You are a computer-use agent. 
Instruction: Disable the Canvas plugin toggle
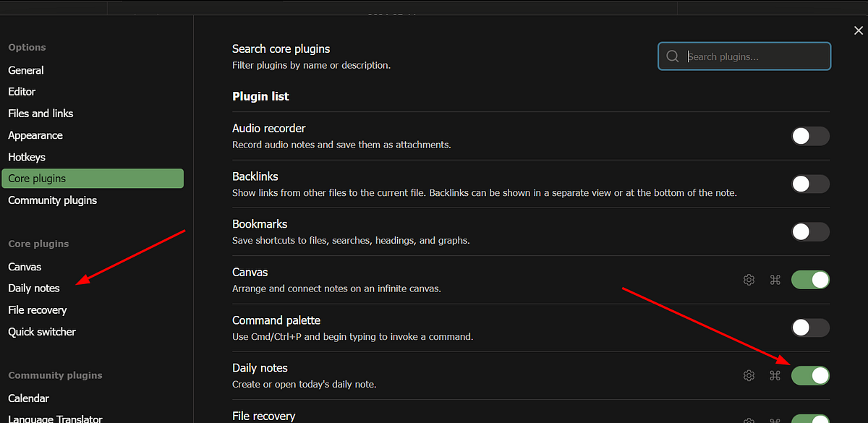coord(810,280)
